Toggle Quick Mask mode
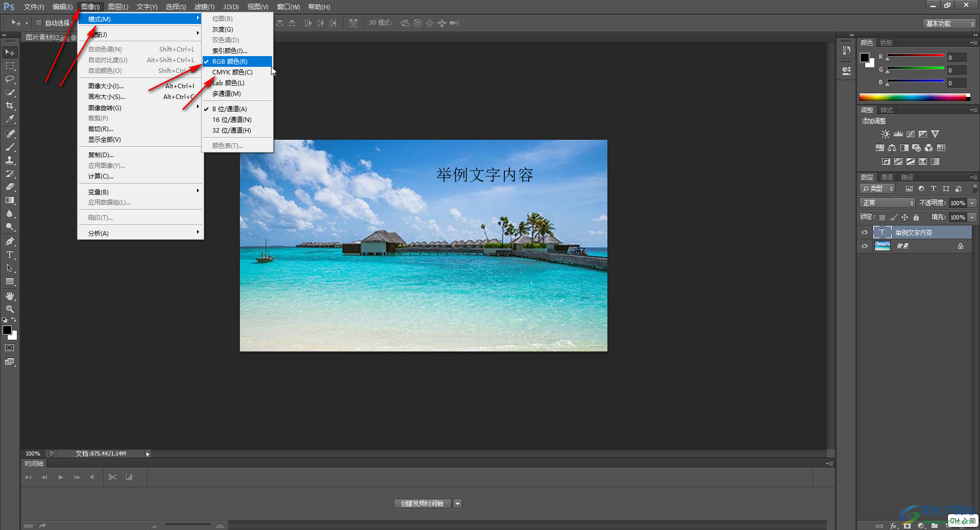The width and height of the screenshot is (980, 530). point(10,348)
